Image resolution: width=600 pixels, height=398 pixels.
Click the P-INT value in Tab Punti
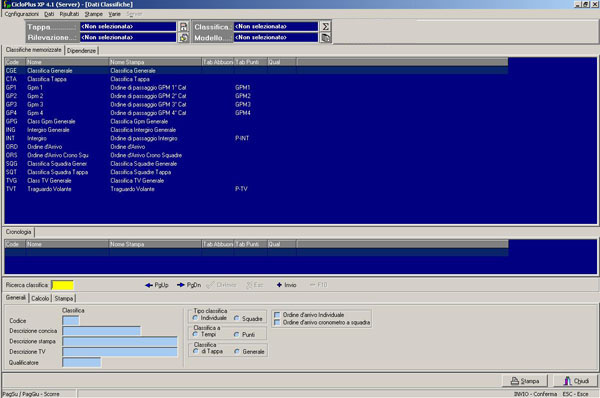pyautogui.click(x=242, y=138)
